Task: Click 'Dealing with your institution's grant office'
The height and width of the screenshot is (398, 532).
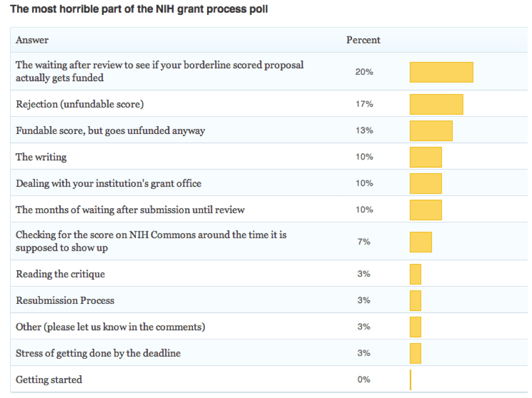Action: tap(109, 183)
